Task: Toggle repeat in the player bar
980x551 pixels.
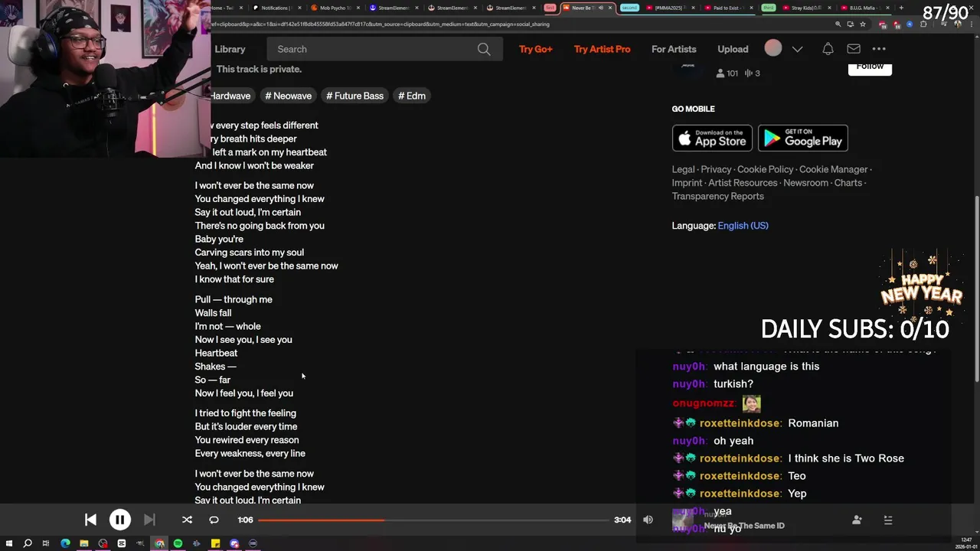Action: 214,520
